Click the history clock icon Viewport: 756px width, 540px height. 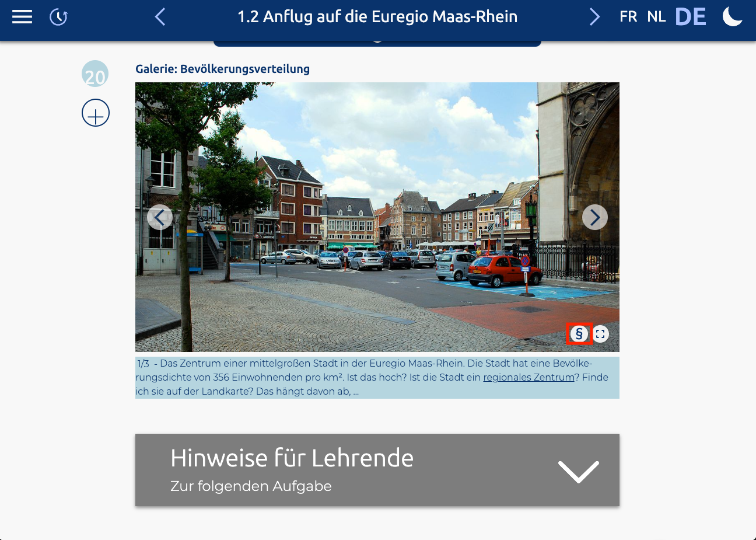pos(58,17)
